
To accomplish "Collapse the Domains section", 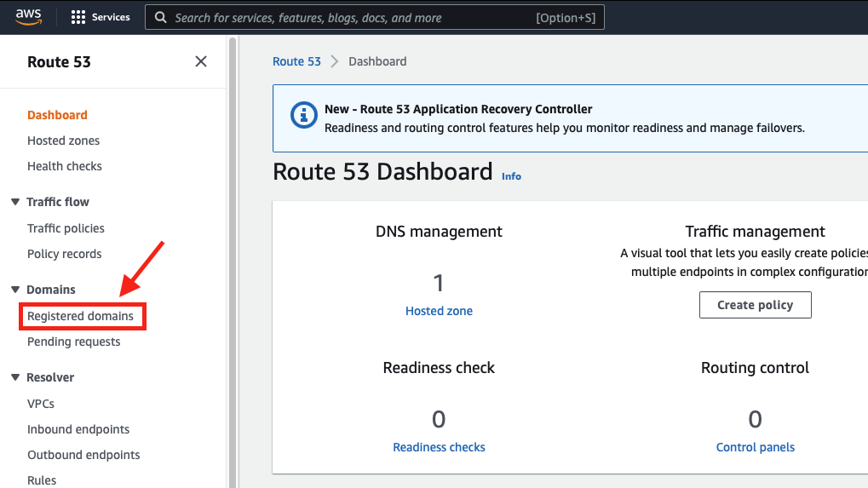I will [x=15, y=290].
